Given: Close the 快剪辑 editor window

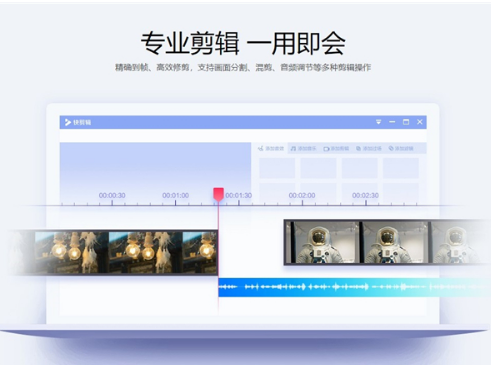Looking at the screenshot, I should point(420,122).
